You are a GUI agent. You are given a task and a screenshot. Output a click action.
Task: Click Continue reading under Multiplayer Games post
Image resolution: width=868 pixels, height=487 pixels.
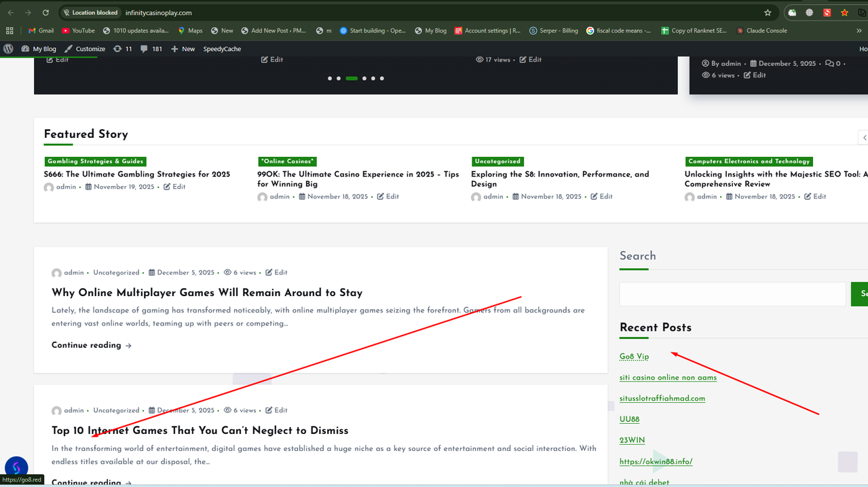(x=92, y=345)
